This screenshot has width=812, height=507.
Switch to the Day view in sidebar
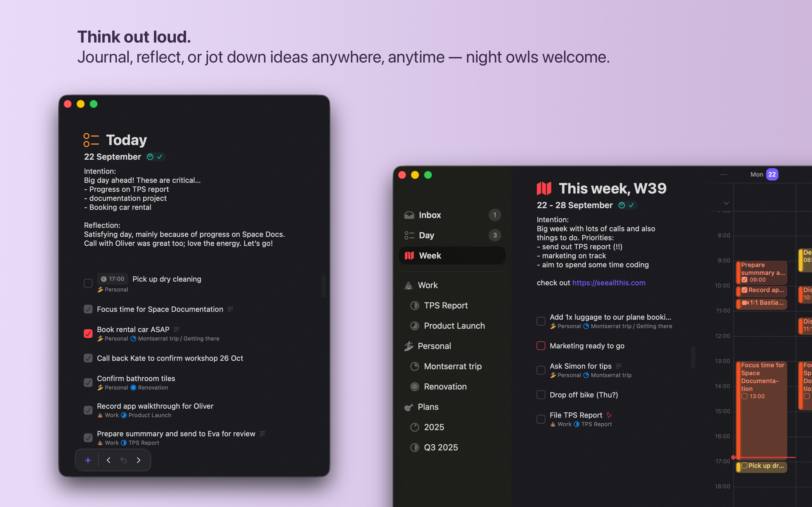point(426,235)
